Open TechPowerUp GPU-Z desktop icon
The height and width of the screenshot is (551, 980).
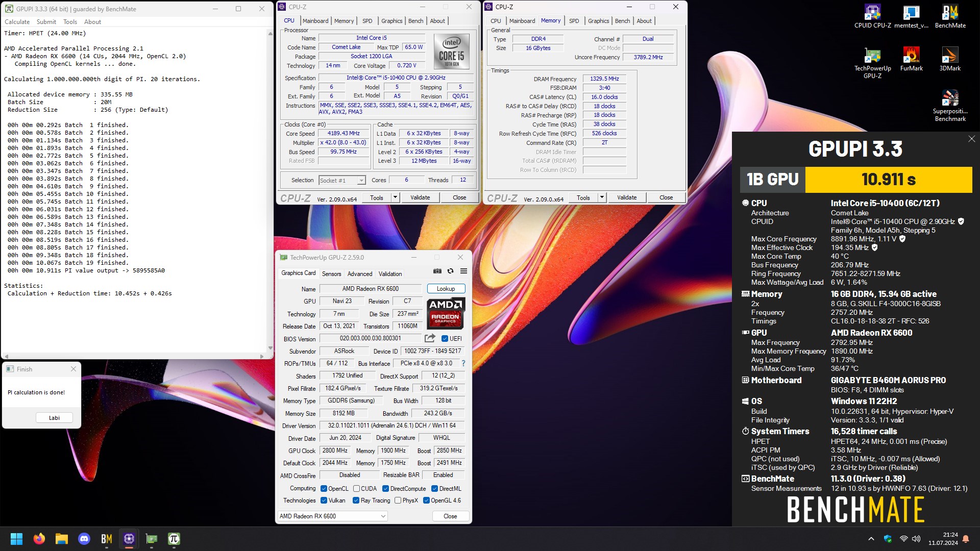872,63
